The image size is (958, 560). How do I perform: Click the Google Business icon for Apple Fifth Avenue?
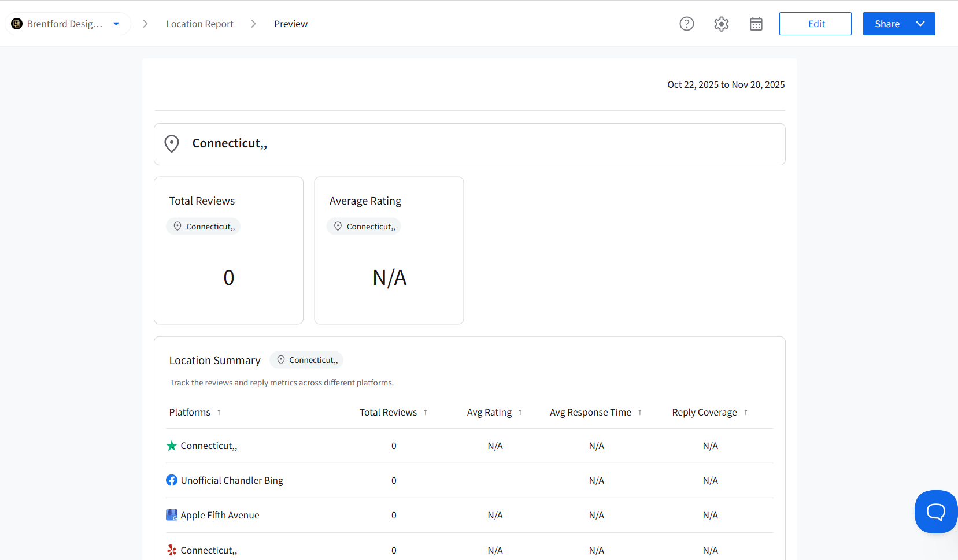[x=172, y=515]
